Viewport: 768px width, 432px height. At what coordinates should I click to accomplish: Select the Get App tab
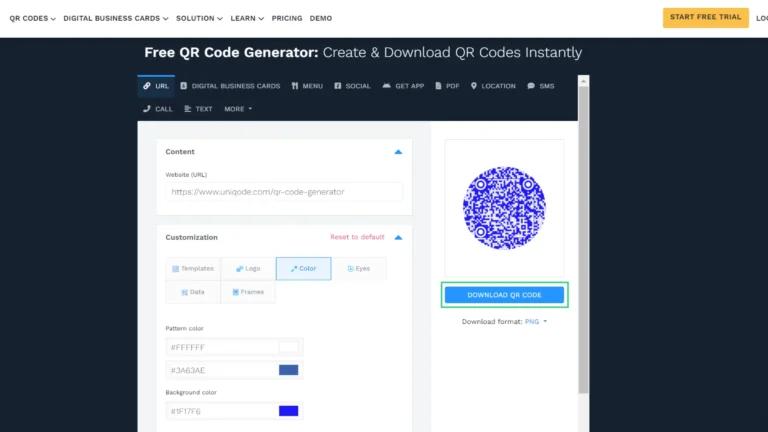point(403,86)
